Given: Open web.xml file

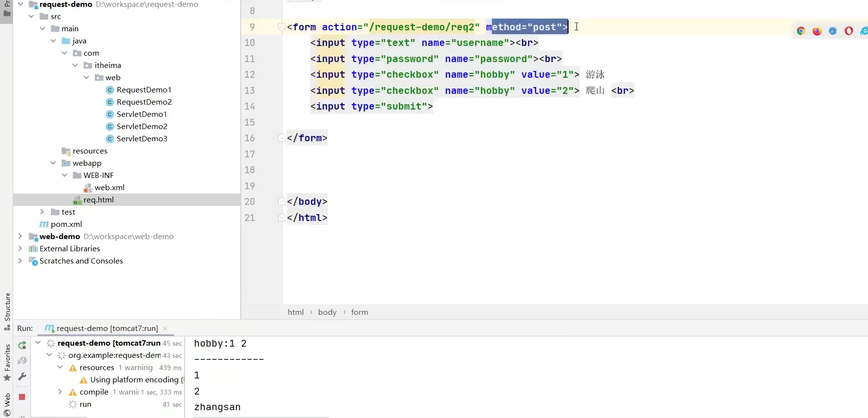Looking at the screenshot, I should pos(109,187).
